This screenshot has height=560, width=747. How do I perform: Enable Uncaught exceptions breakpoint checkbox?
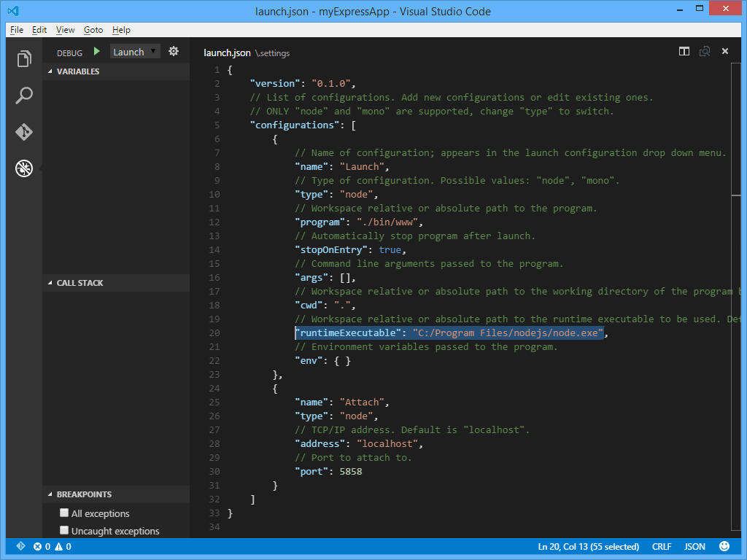[x=64, y=530]
